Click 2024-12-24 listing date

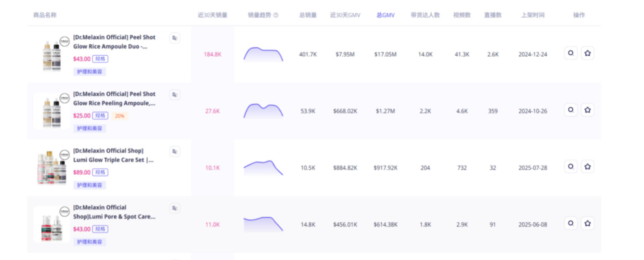click(x=533, y=55)
